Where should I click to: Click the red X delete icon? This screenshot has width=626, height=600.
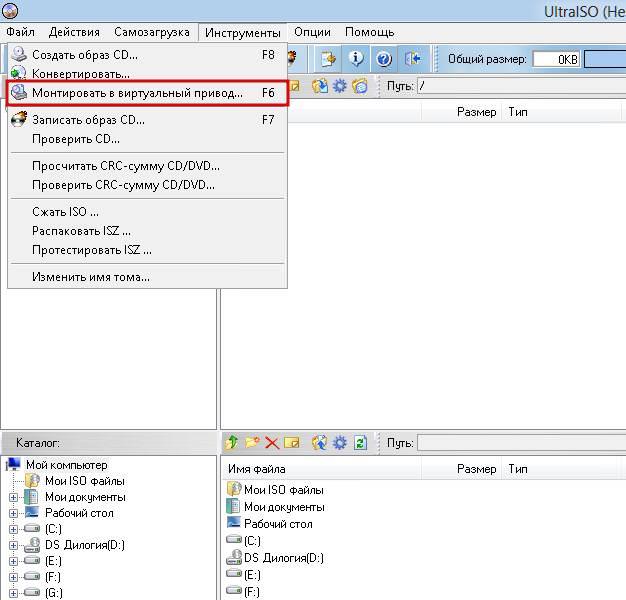tap(272, 443)
